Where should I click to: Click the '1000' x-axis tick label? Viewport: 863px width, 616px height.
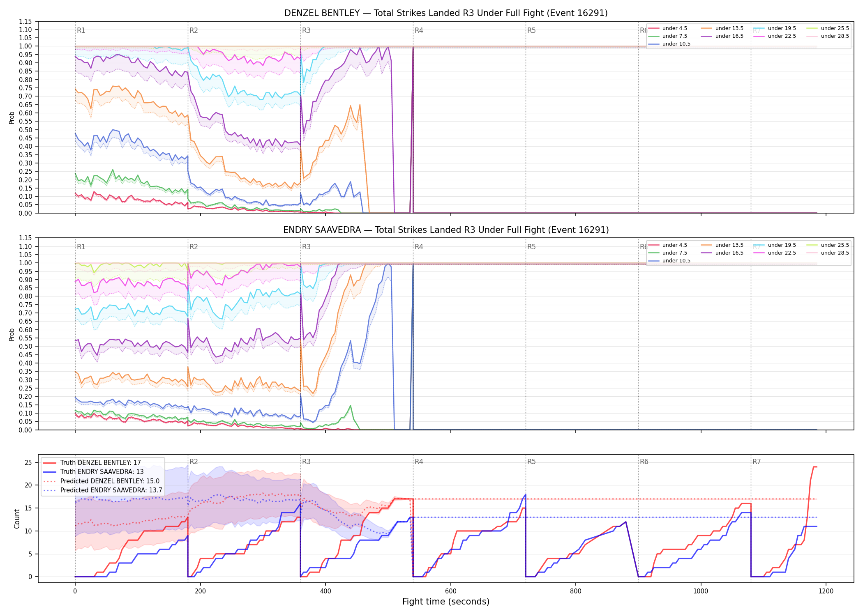tap(701, 591)
